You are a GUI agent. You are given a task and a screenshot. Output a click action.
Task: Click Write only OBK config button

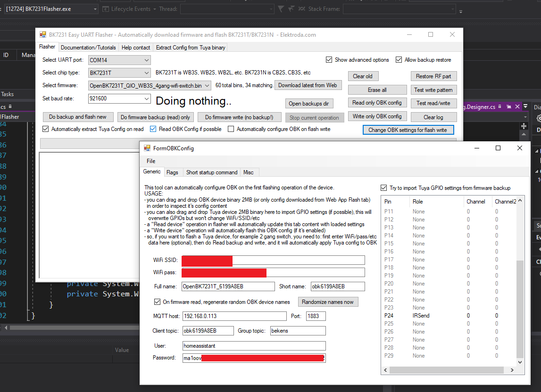pyautogui.click(x=377, y=116)
